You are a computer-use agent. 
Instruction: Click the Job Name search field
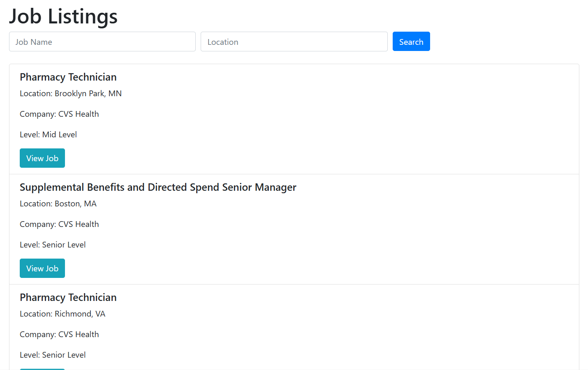pyautogui.click(x=102, y=42)
